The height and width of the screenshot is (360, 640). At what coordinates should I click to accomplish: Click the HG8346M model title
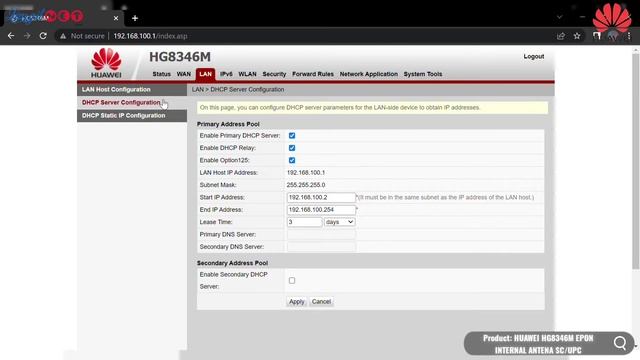[x=180, y=57]
